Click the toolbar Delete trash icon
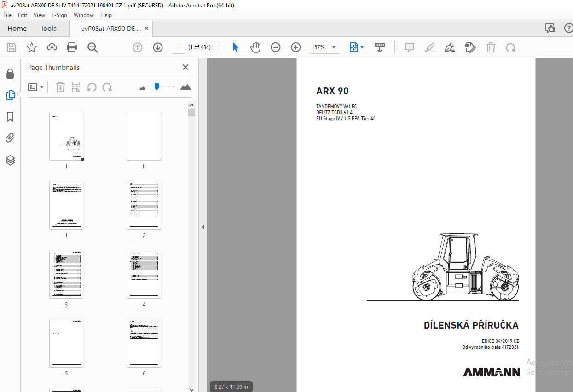The width and height of the screenshot is (573, 392). click(x=491, y=47)
